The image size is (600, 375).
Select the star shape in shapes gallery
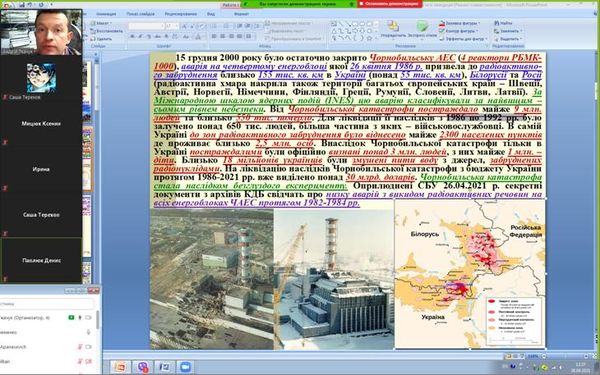369,38
